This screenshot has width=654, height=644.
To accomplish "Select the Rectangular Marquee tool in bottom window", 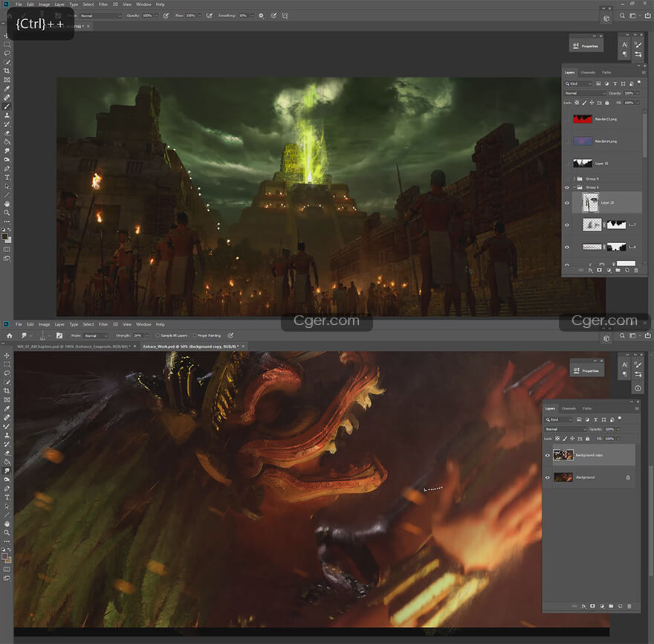I will tap(7, 364).
